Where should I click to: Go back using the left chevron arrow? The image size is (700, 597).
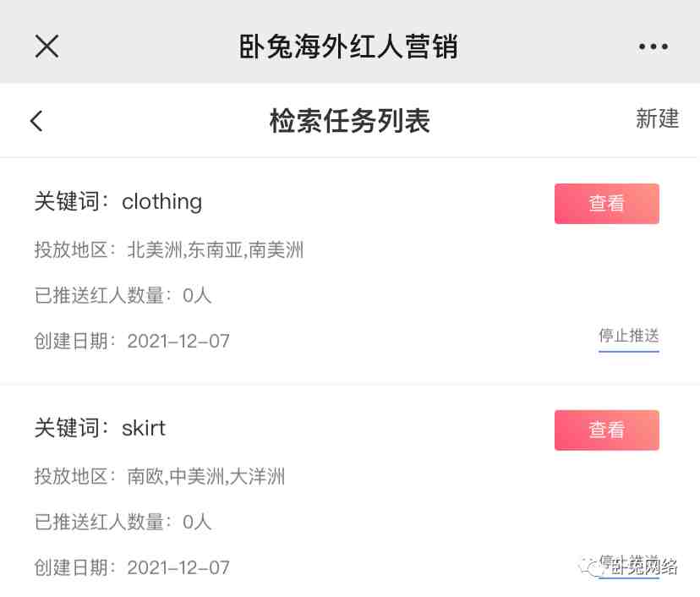36,121
